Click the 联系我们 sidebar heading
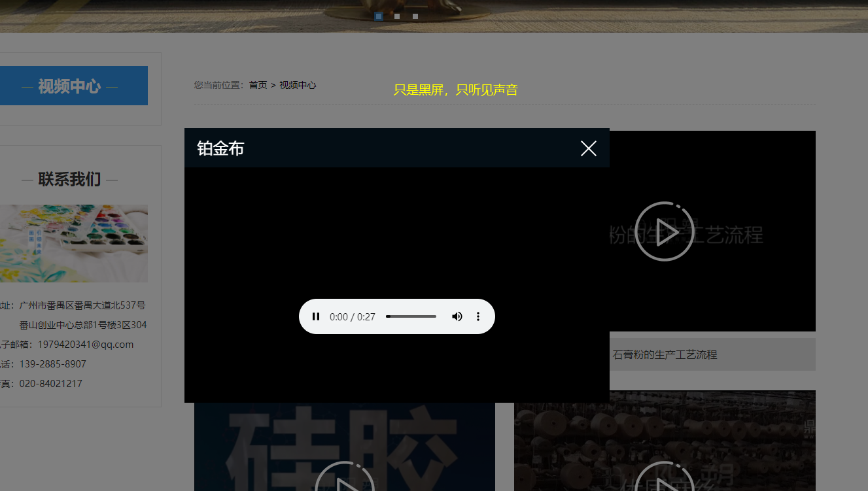Screen dimensions: 868x491 point(69,179)
